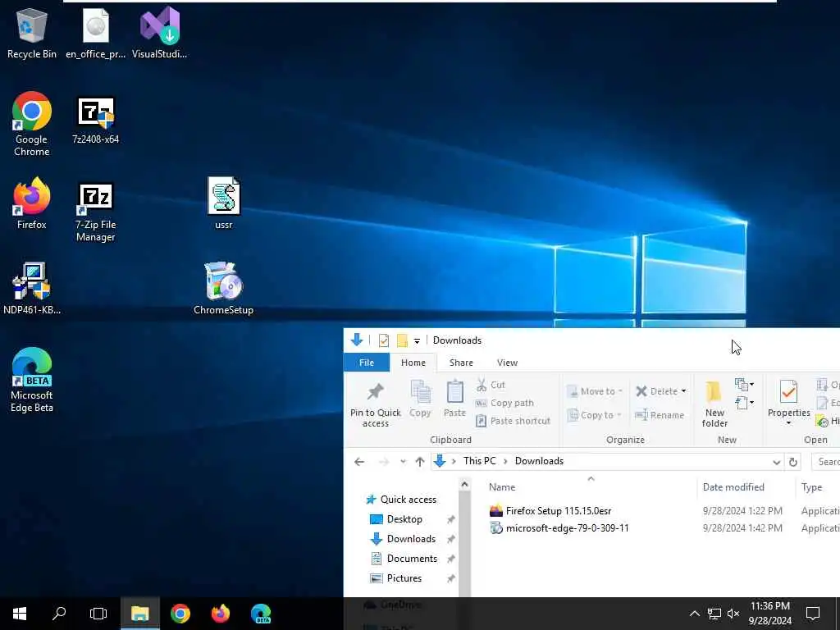Click the muted volume tray icon

733,614
